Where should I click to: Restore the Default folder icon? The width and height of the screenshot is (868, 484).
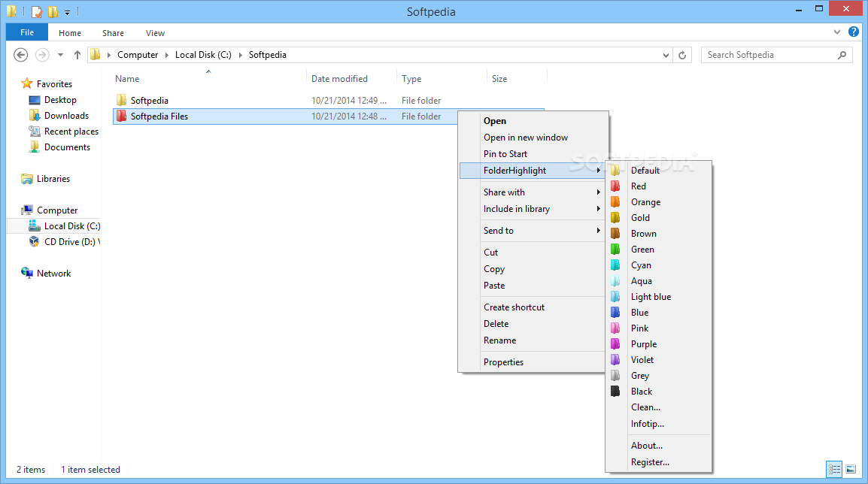click(615, 171)
